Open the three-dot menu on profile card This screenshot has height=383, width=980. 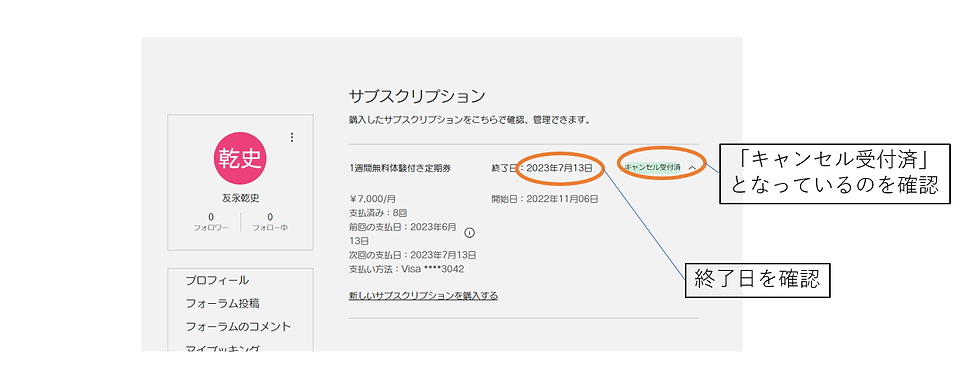point(292,137)
